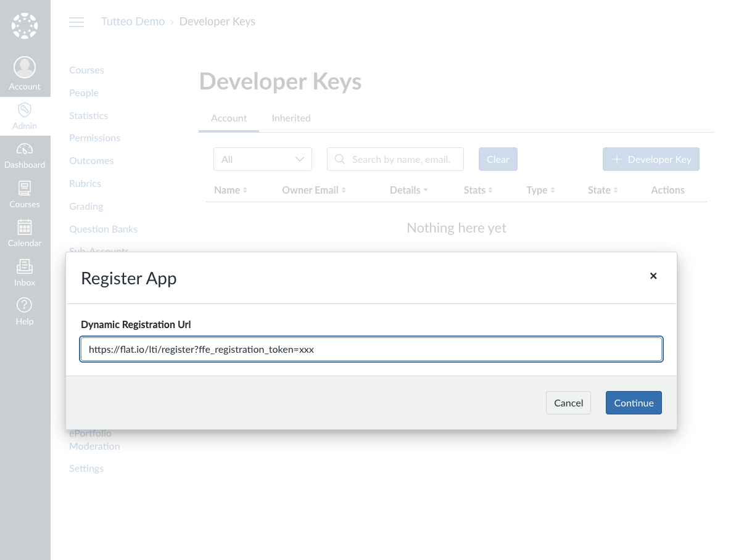The image size is (744, 560).
Task: Open the Admin shield icon
Action: click(x=25, y=110)
